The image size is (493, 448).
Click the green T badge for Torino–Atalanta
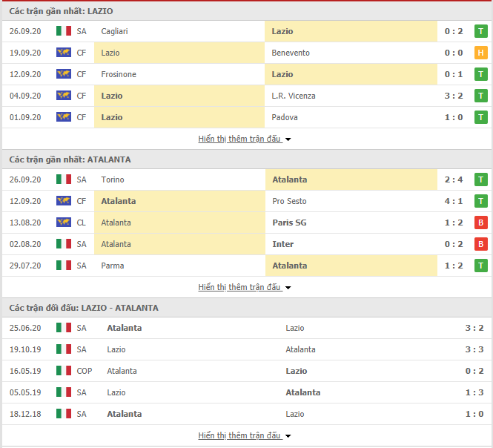tap(481, 179)
